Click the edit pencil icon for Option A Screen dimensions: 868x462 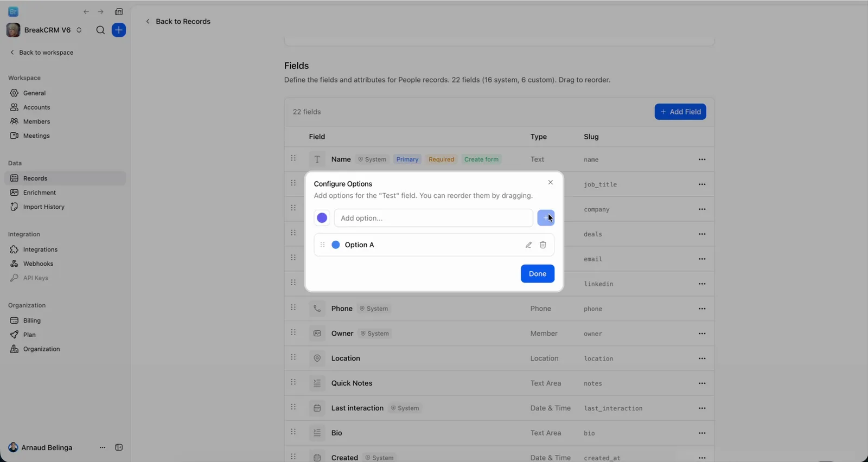coord(528,245)
